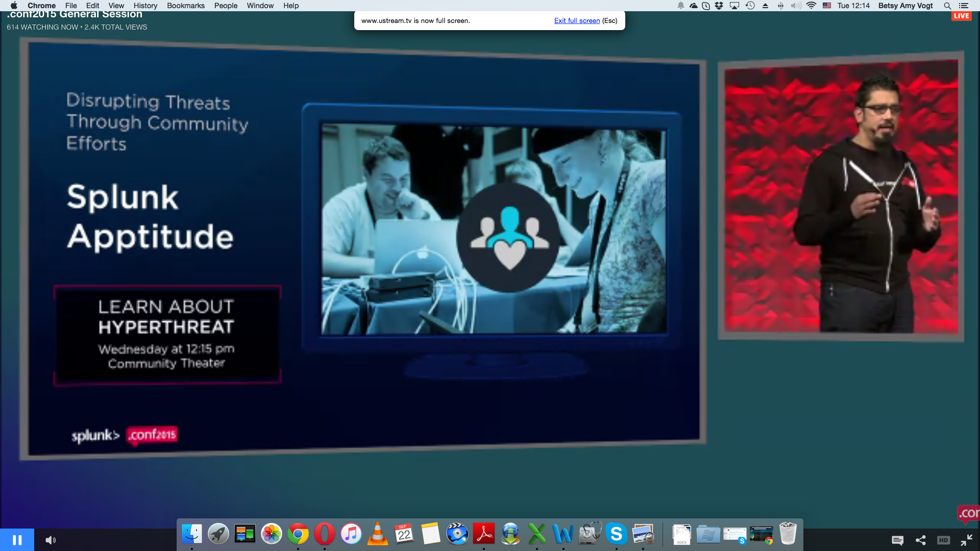Open the globe download app in dock

pos(510,534)
